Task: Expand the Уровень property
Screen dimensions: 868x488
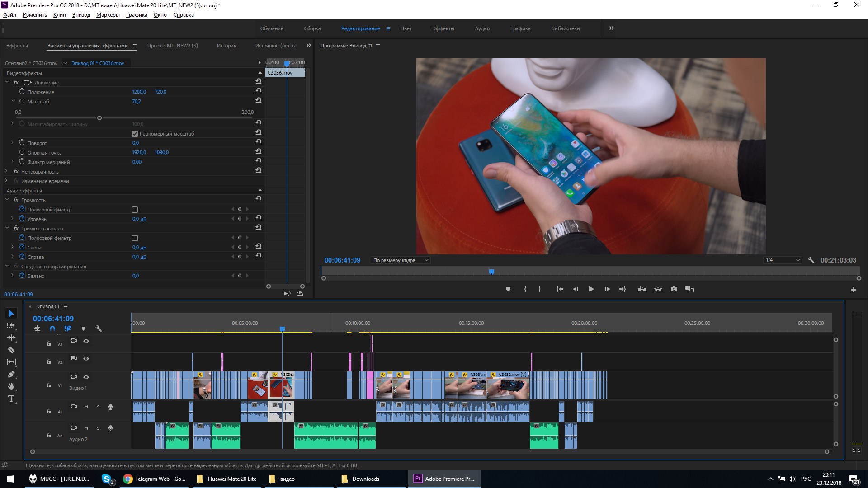Action: pos(13,218)
